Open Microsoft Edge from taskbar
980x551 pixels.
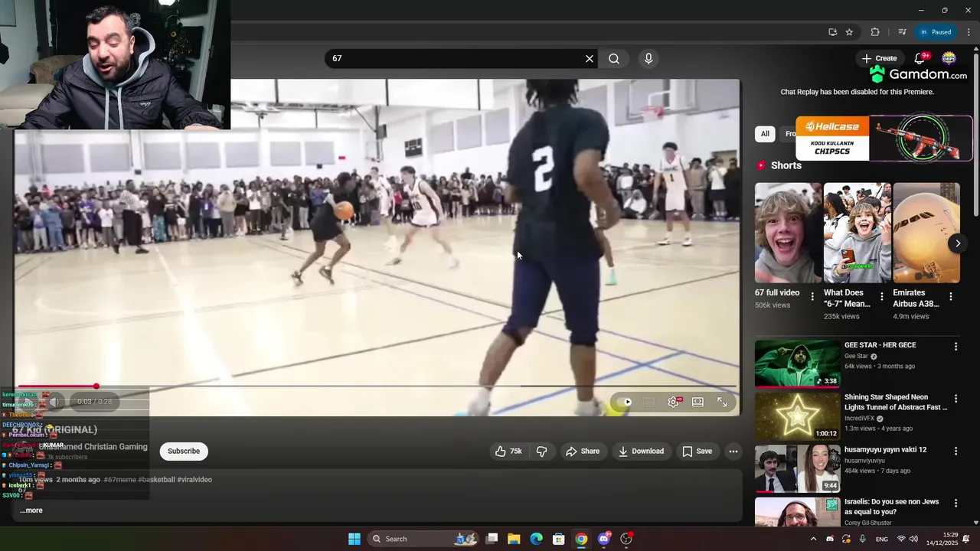(537, 539)
